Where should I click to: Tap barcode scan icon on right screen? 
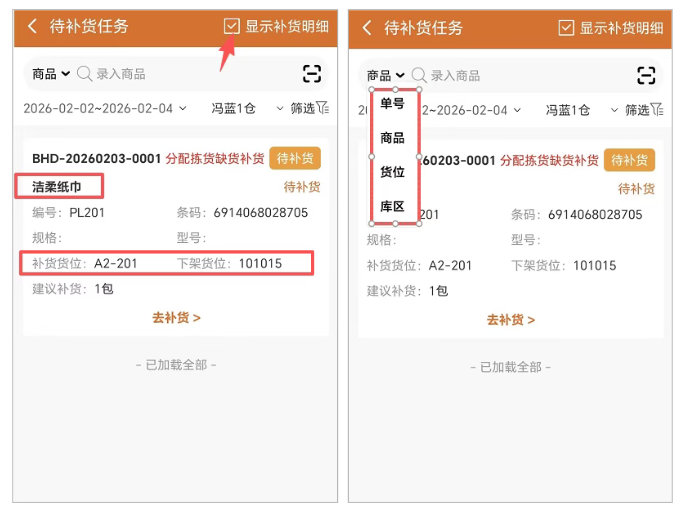tap(647, 75)
